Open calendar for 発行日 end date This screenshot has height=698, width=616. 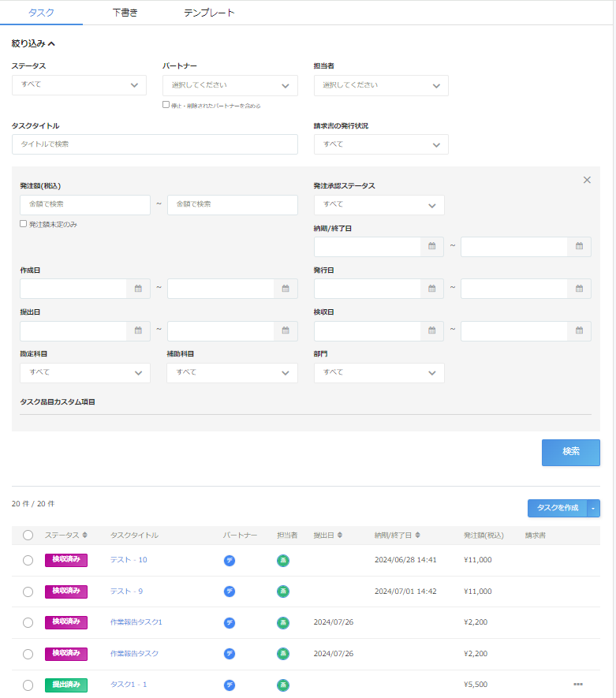(x=579, y=289)
